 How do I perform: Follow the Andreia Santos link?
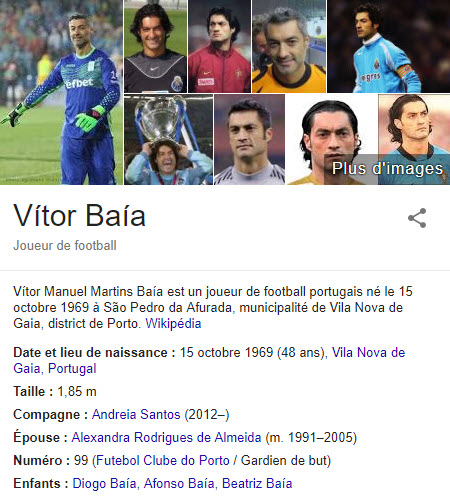coord(136,414)
